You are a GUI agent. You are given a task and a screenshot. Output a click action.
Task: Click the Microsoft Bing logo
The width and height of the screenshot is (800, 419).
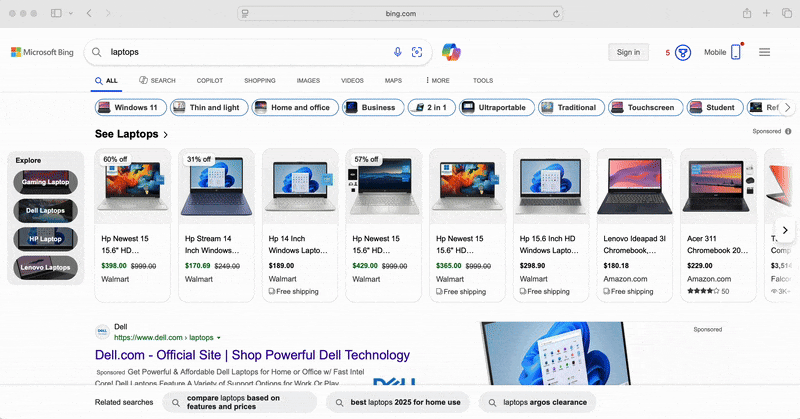(x=42, y=52)
